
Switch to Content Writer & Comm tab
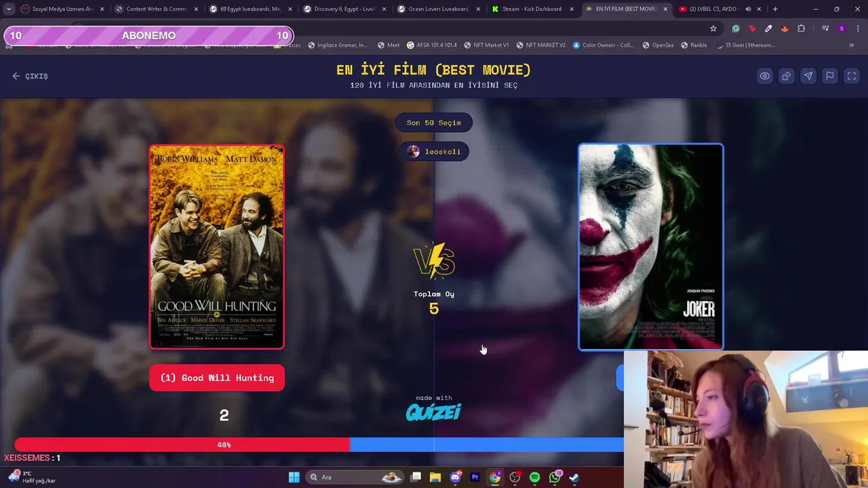tap(157, 9)
